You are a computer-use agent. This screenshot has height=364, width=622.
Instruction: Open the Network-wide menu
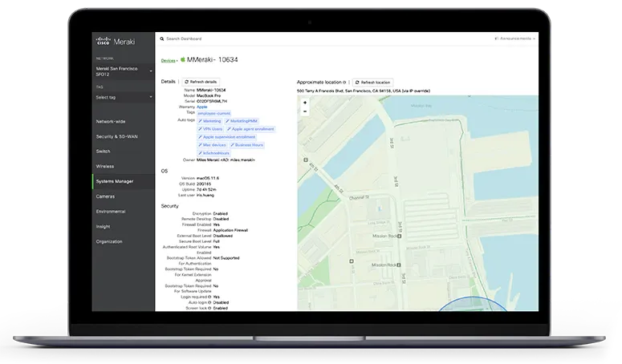(x=111, y=122)
